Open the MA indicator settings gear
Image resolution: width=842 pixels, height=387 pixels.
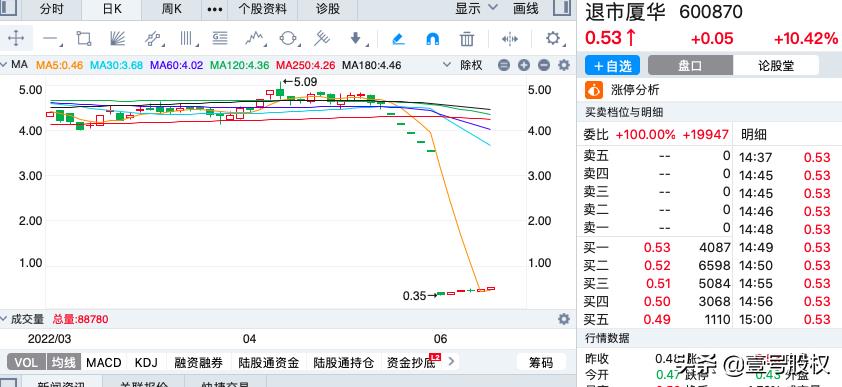pos(563,65)
